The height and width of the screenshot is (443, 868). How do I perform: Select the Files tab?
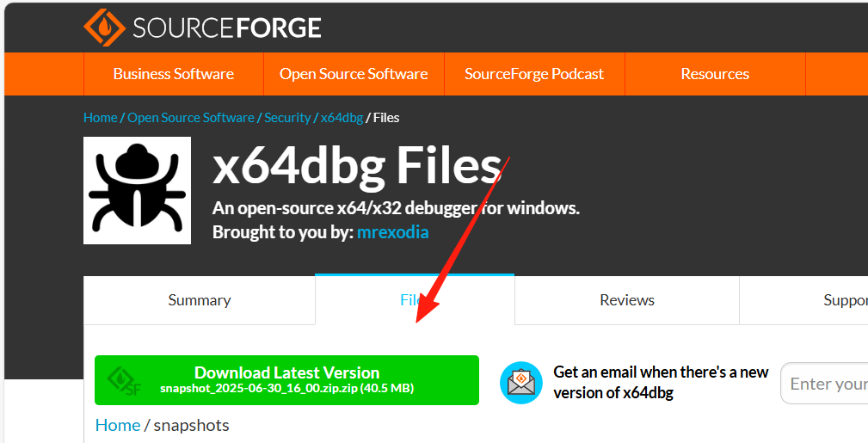pos(415,300)
